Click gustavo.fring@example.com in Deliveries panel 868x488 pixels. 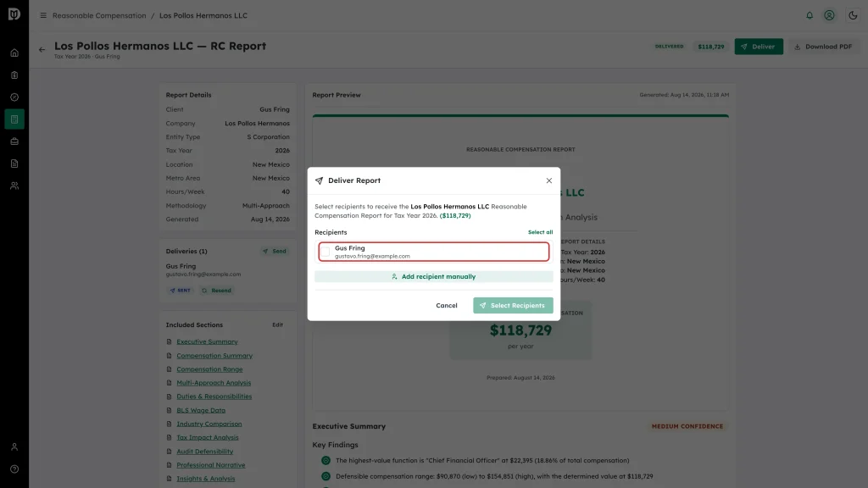pyautogui.click(x=203, y=274)
